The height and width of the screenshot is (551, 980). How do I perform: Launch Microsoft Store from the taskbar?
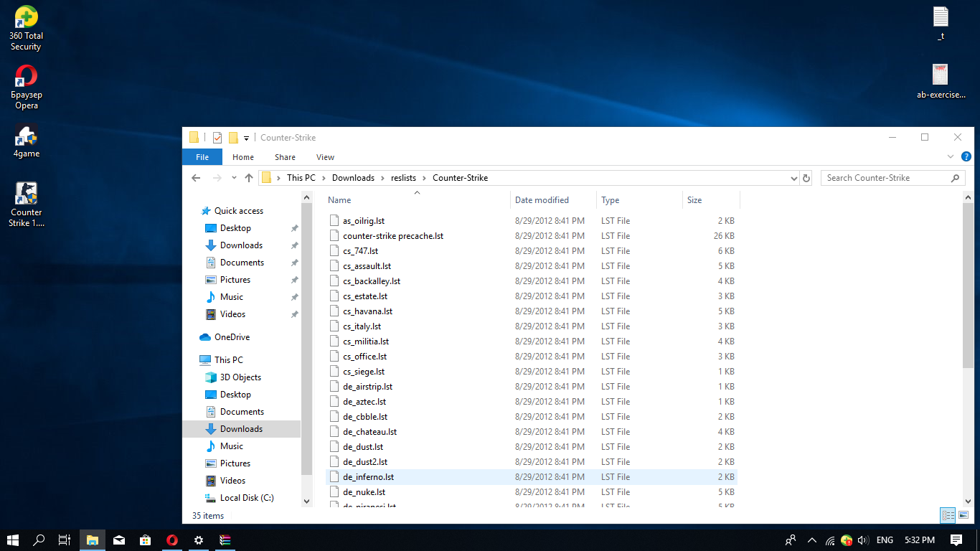click(x=145, y=540)
